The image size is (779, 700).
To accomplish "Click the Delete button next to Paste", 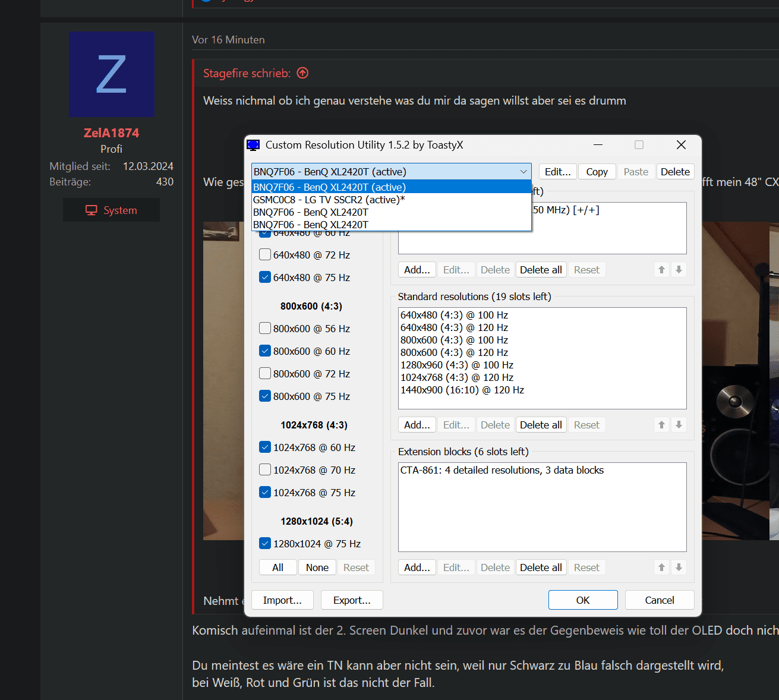I will (x=675, y=172).
